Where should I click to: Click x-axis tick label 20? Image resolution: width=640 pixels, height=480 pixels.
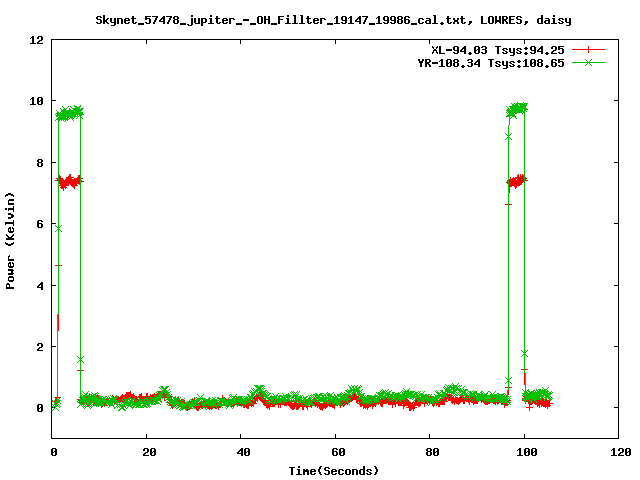click(149, 452)
